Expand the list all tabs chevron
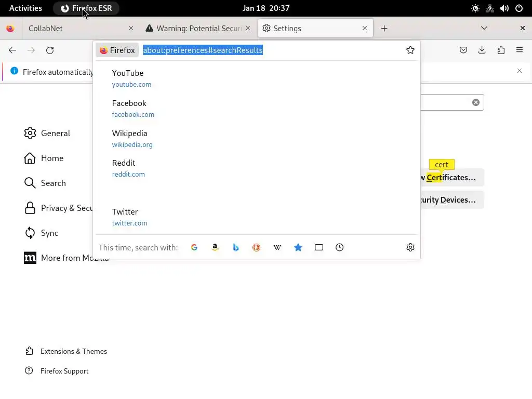The height and width of the screenshot is (399, 532). pos(484,28)
